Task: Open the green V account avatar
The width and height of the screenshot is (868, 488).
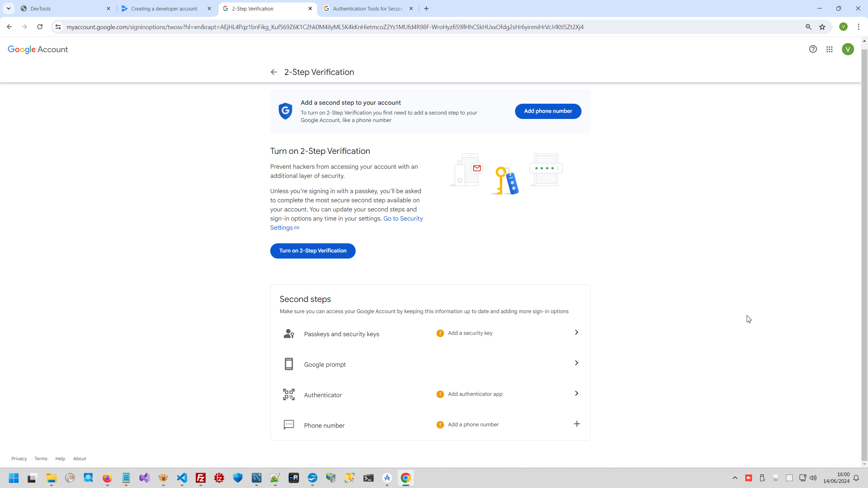Action: 848,49
